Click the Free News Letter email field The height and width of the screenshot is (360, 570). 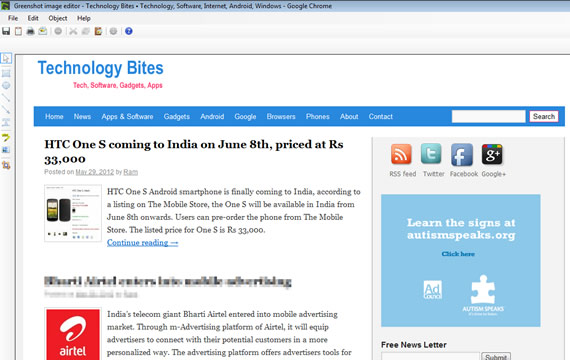click(430, 356)
